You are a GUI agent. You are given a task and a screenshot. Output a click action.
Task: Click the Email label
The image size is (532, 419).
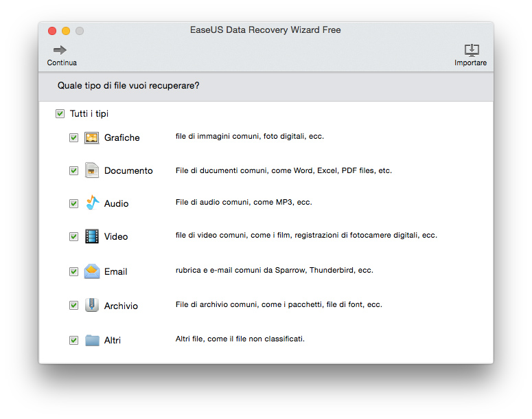[116, 271]
